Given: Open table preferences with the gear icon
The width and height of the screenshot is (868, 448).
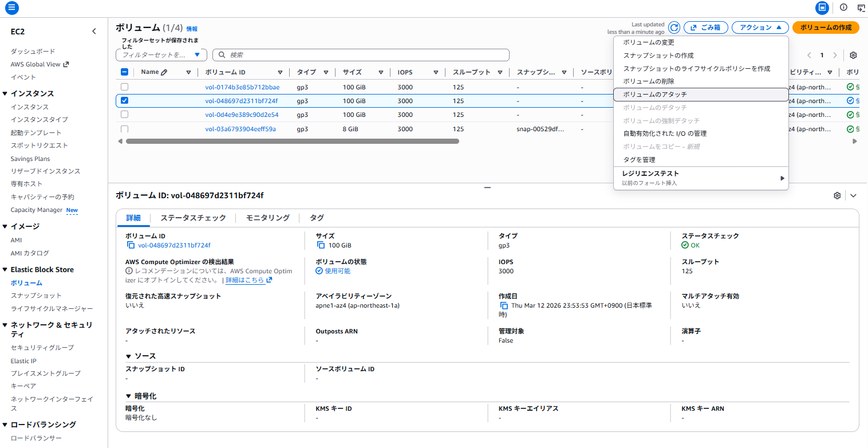Looking at the screenshot, I should pos(853,55).
